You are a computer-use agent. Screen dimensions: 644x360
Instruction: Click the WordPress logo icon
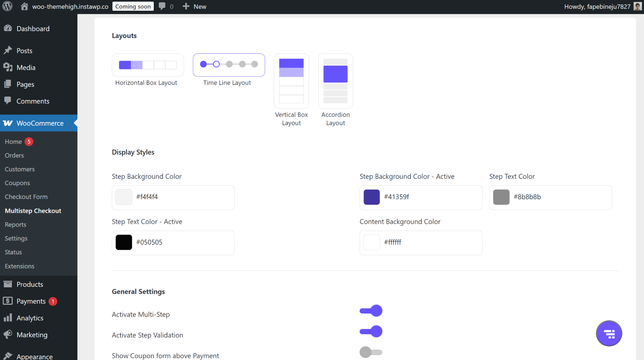click(7, 6)
